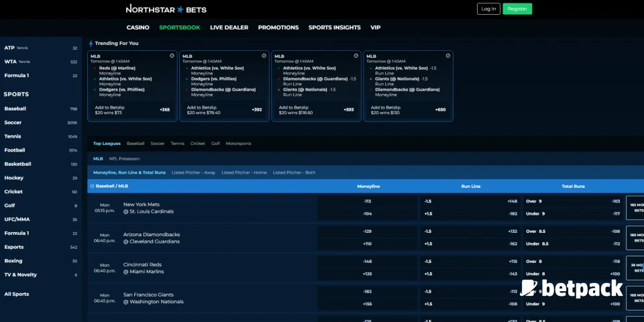Dismiss the trending card with +392 odds
This screenshot has height=322, width=644.
264,56
